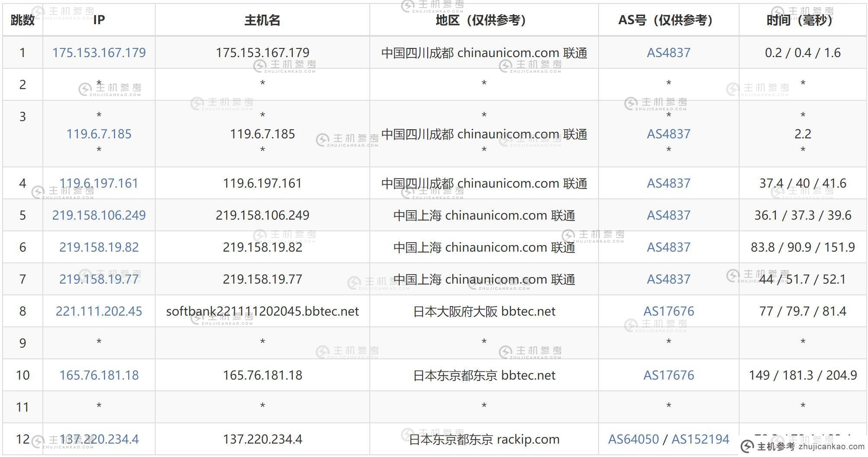The width and height of the screenshot is (868, 457).
Task: Click the 时间（毫秒） column header
Action: 803,20
